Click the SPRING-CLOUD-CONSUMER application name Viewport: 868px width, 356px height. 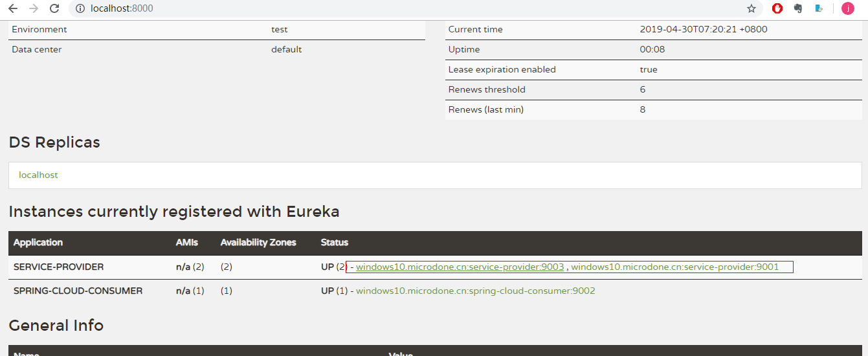[x=78, y=291]
